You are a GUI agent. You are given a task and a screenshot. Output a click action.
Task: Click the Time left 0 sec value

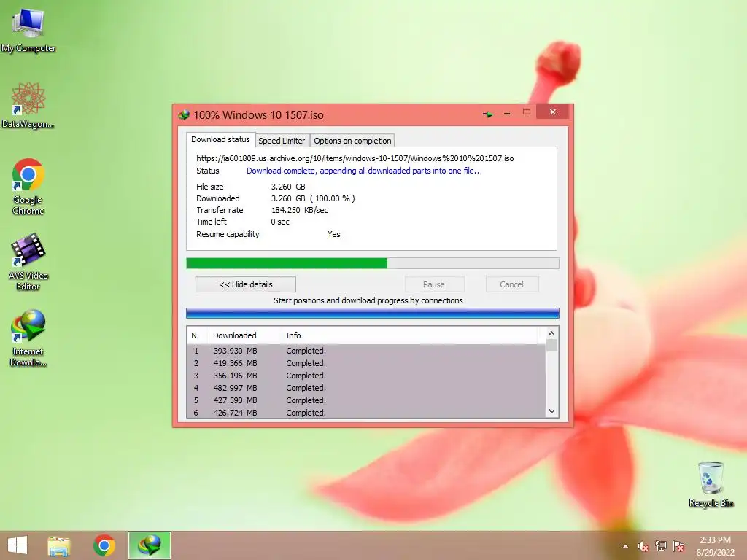[x=280, y=222]
